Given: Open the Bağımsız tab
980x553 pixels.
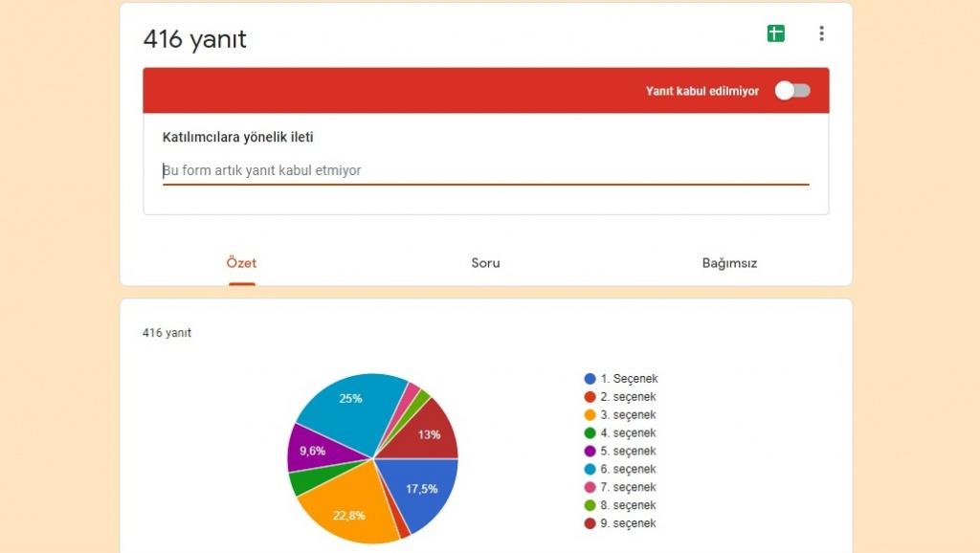Looking at the screenshot, I should [x=729, y=263].
